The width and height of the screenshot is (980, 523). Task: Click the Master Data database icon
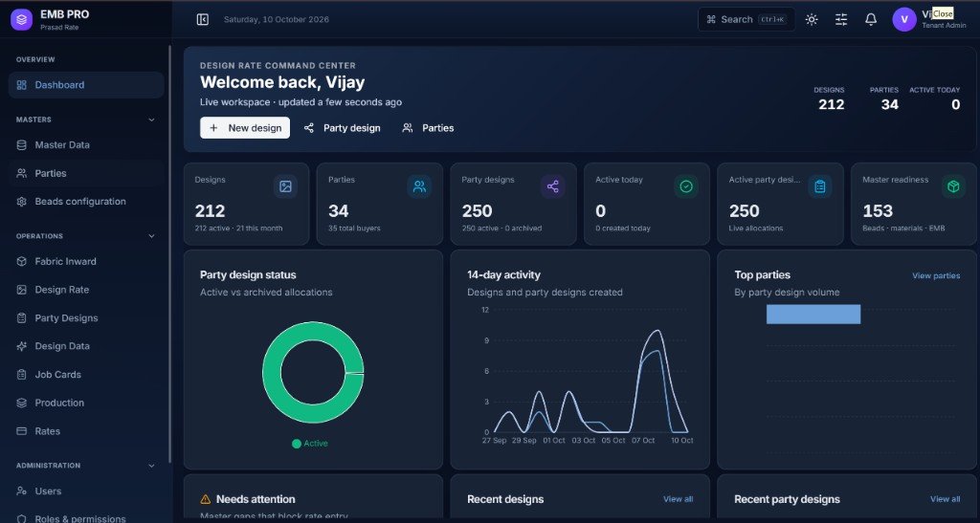click(x=21, y=144)
